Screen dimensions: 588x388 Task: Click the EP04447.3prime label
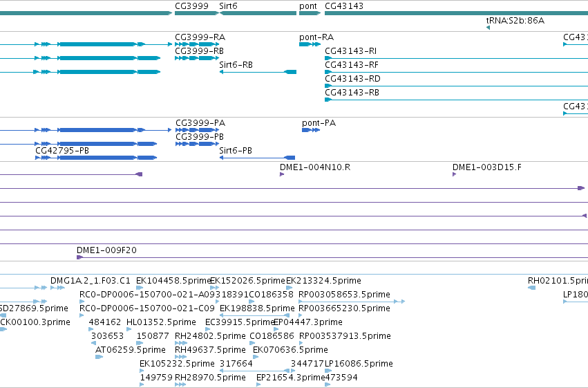click(x=308, y=323)
